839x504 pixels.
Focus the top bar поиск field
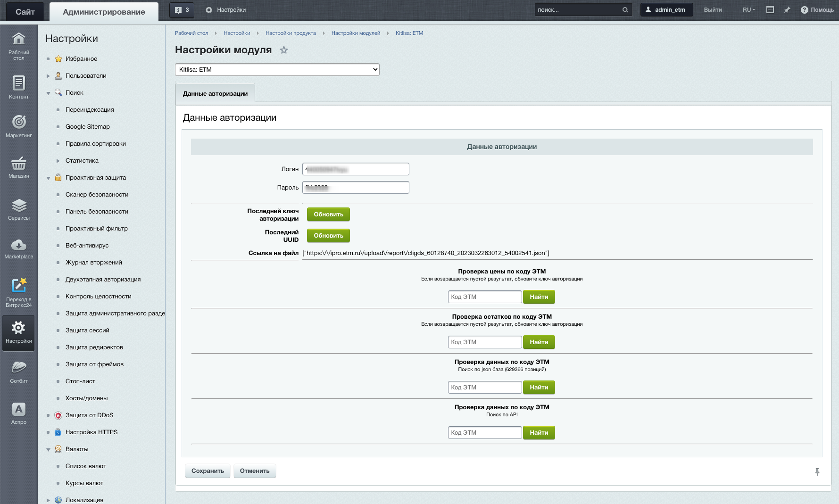(578, 10)
